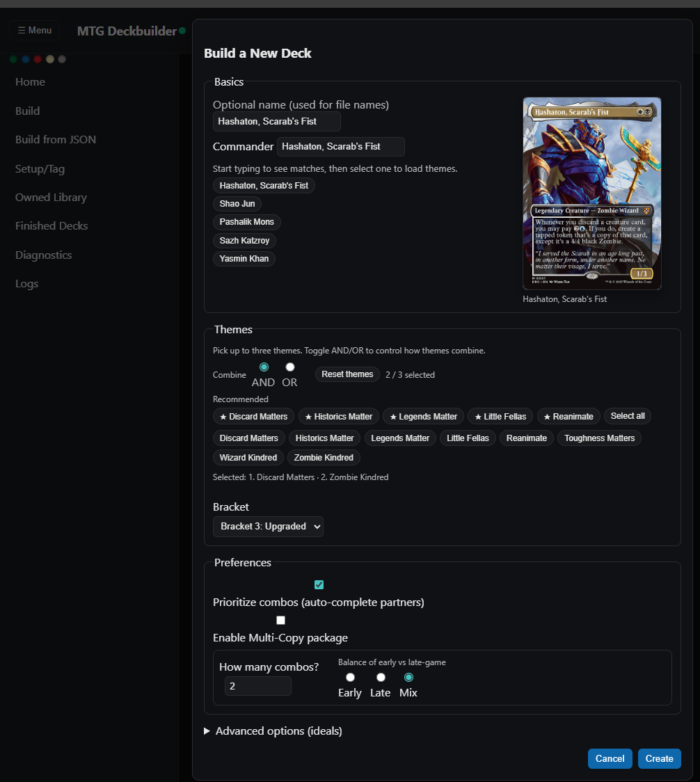Add the Wizard Kindred theme

coord(248,457)
